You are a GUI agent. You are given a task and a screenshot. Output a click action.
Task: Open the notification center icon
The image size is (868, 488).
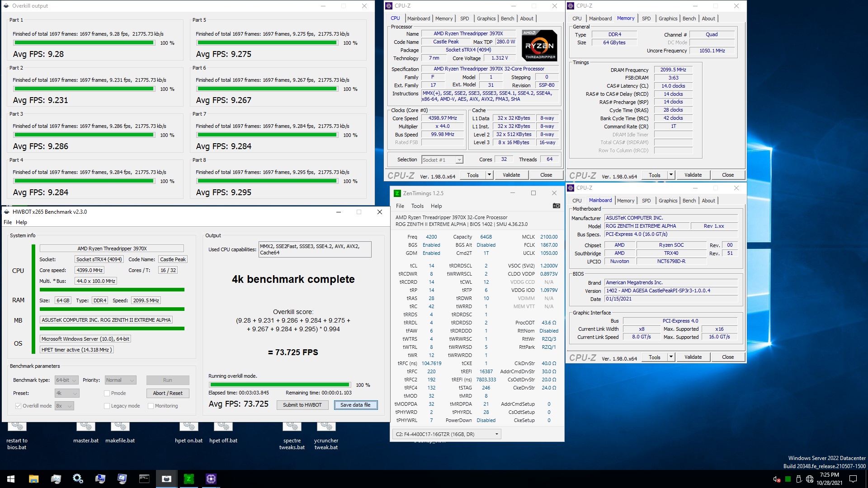pyautogui.click(x=853, y=479)
